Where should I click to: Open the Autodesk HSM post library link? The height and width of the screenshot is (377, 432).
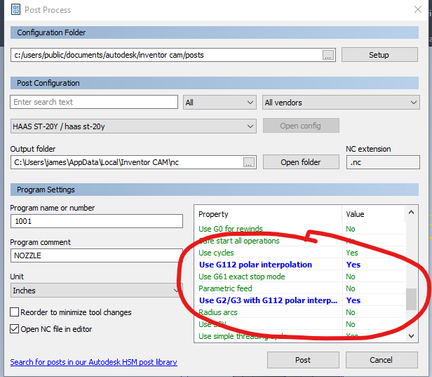(93, 362)
